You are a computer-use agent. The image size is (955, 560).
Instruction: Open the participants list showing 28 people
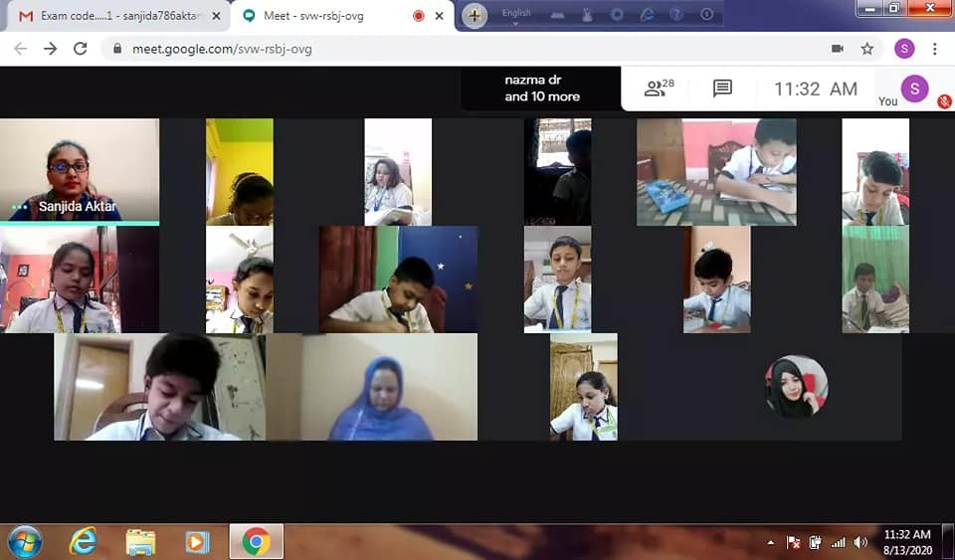point(659,89)
